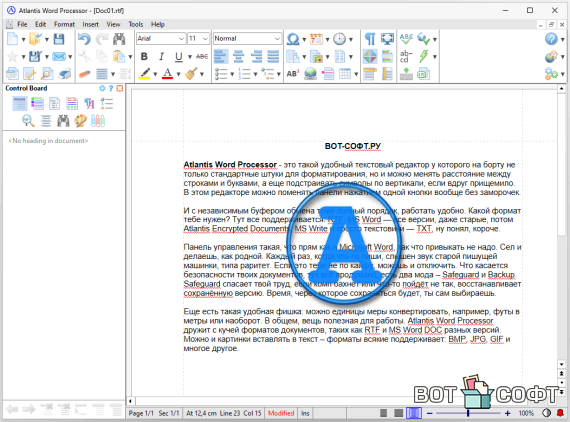The height and width of the screenshot is (422, 570).
Task: Expand underline style dropdown arrow
Action: [x=190, y=57]
